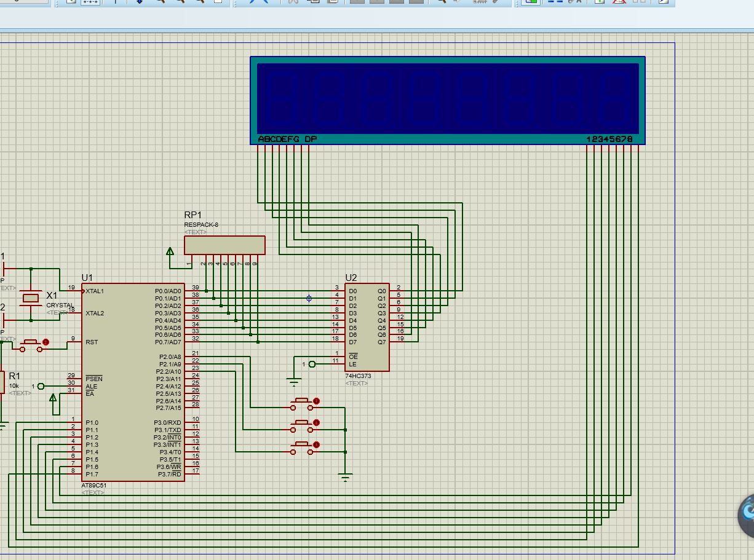Click the 74HC373 part name label
The width and height of the screenshot is (754, 560).
[x=357, y=376]
